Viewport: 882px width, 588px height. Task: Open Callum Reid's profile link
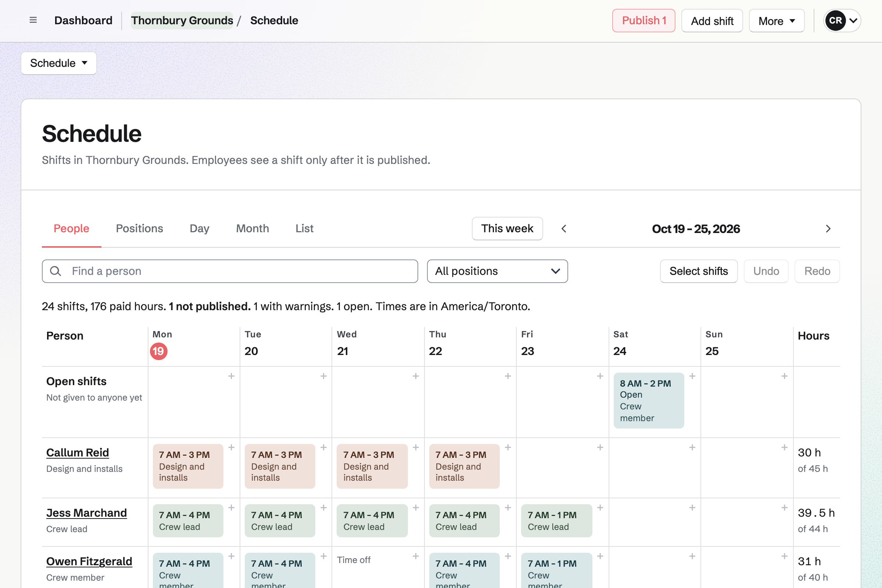point(78,453)
